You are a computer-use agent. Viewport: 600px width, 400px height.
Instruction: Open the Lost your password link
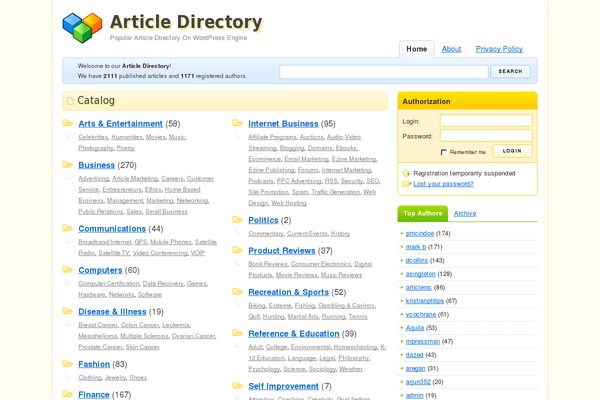[x=443, y=184]
